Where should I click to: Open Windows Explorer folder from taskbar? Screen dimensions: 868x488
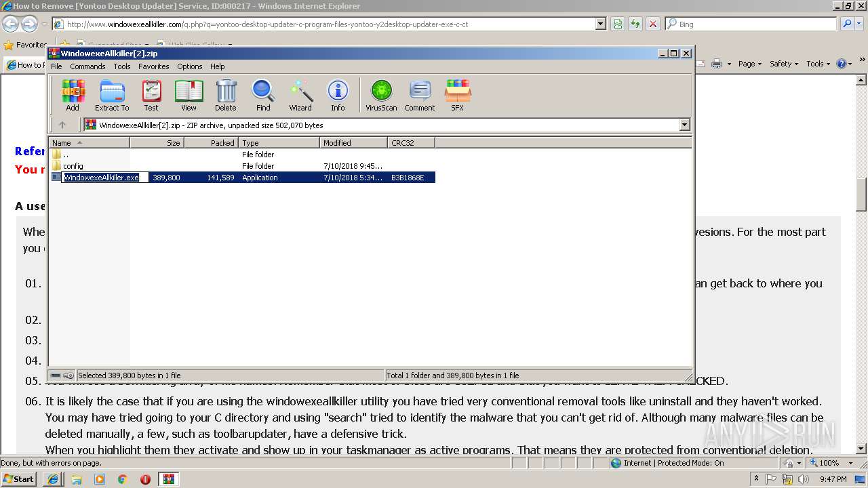(x=77, y=479)
